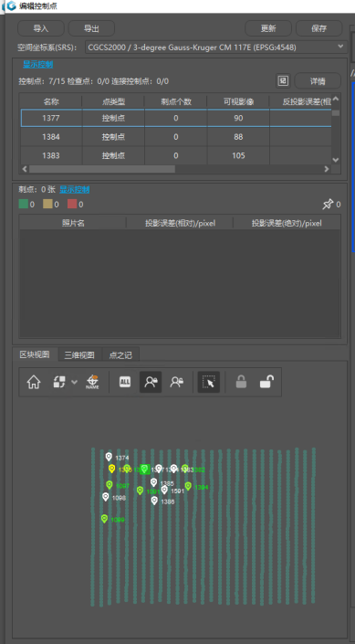Open the 详情 details button
The height and width of the screenshot is (644, 355).
pyautogui.click(x=318, y=81)
